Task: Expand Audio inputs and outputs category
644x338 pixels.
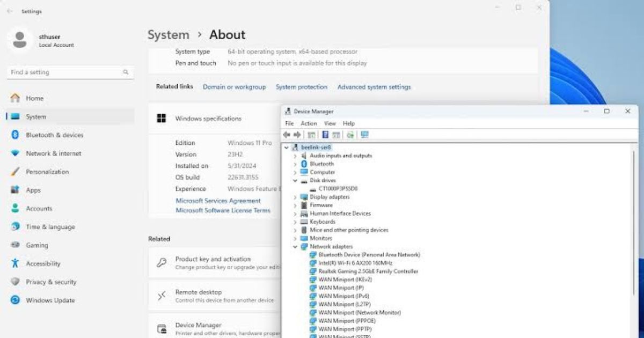Action: [295, 156]
